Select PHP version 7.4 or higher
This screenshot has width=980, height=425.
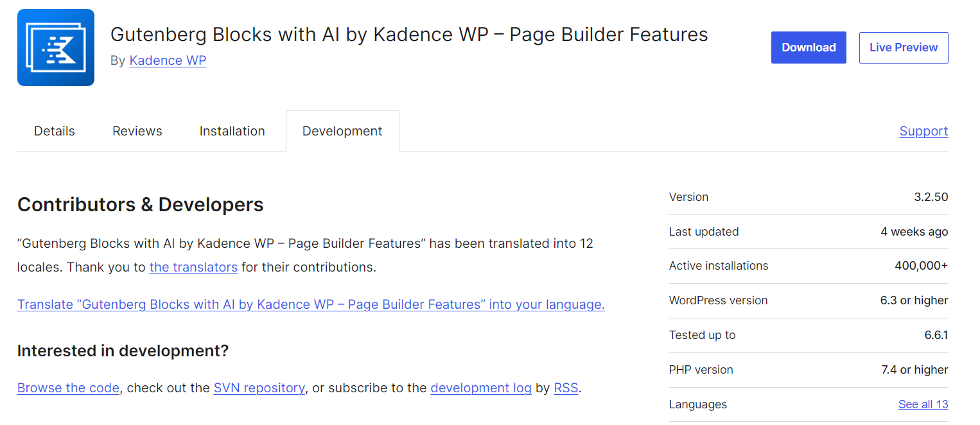pyautogui.click(x=914, y=370)
